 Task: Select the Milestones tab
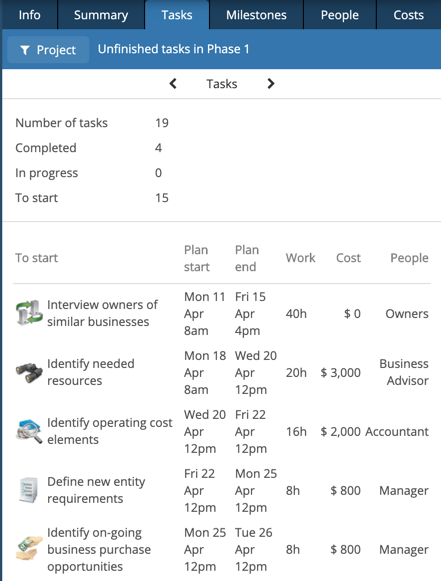click(x=256, y=15)
